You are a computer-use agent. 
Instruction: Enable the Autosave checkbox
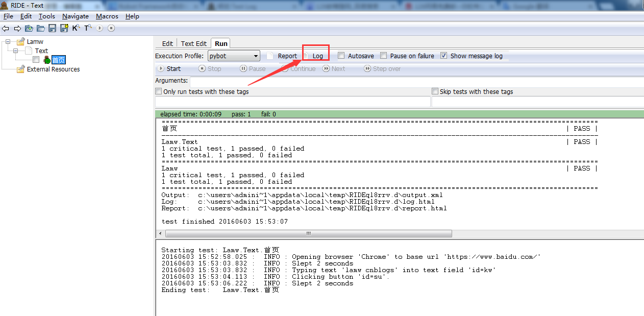tap(341, 56)
